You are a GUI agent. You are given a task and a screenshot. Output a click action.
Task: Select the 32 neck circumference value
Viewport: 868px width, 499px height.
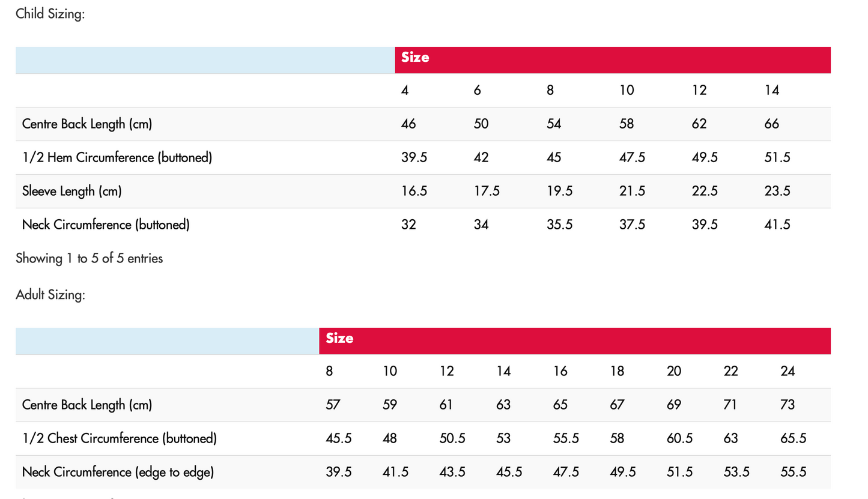pos(408,225)
